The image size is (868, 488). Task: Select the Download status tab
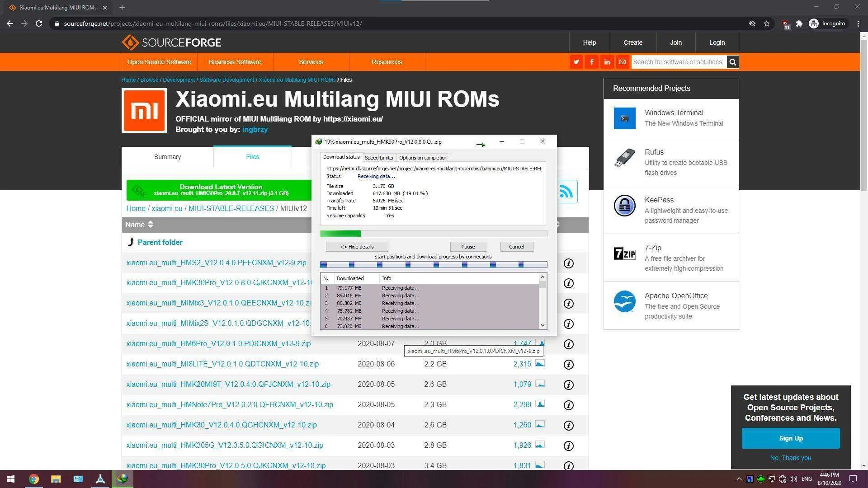341,157
